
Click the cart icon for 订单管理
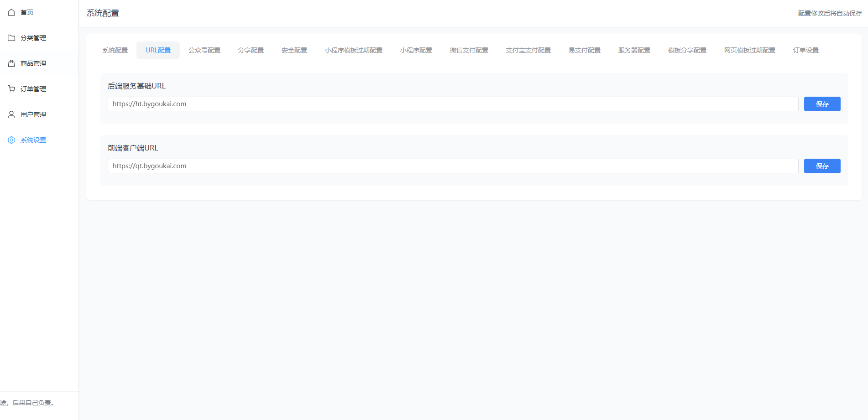(x=11, y=89)
